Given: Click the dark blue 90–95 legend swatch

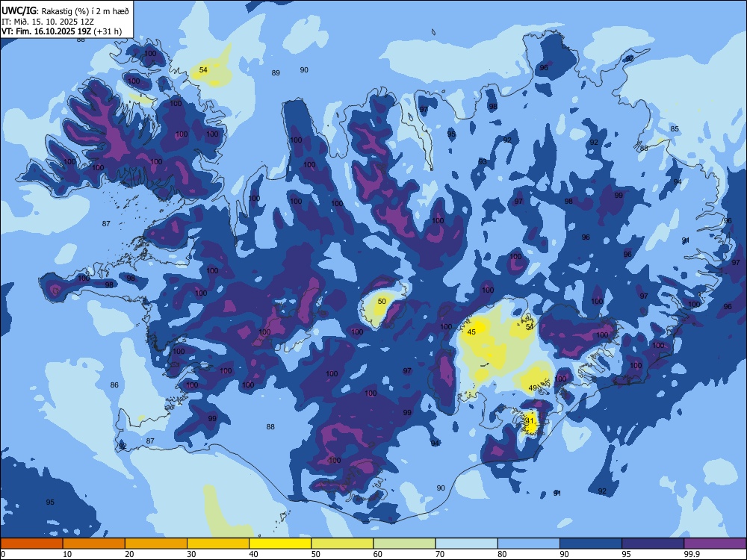Looking at the screenshot, I should (591, 544).
